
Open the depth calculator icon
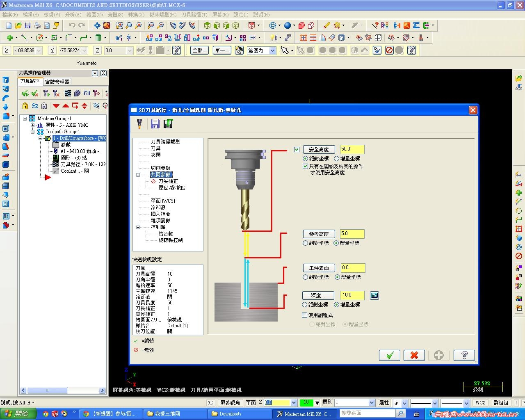click(374, 295)
